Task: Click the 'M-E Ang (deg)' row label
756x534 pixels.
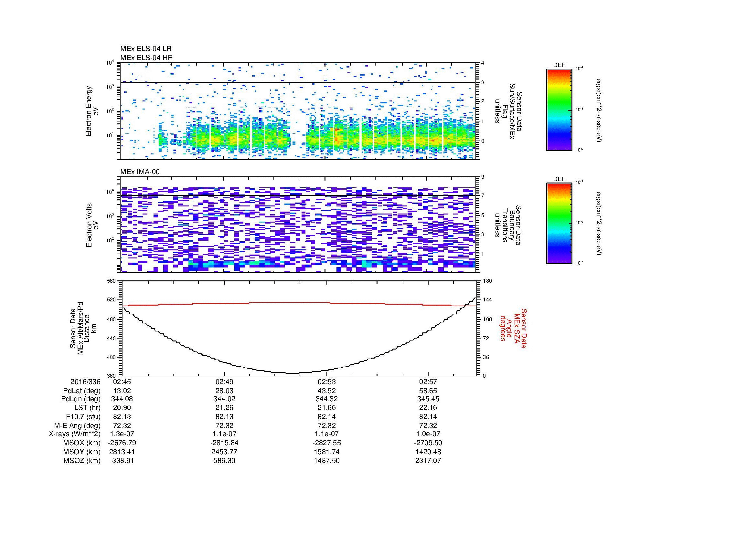Action: [x=77, y=425]
